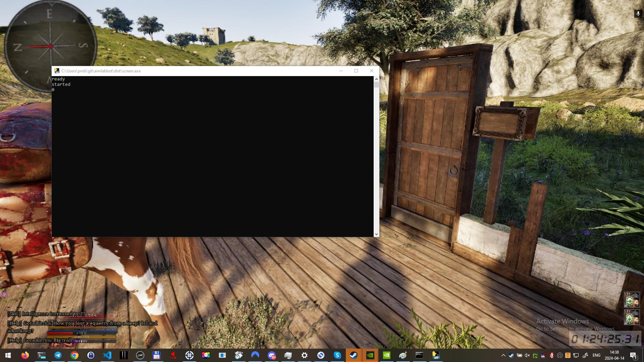Toggle the microphone overlay icon
644x362 pixels.
638,14
